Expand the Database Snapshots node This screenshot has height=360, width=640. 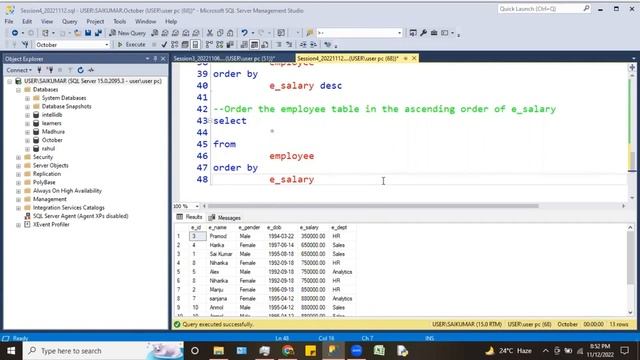tap(27, 107)
